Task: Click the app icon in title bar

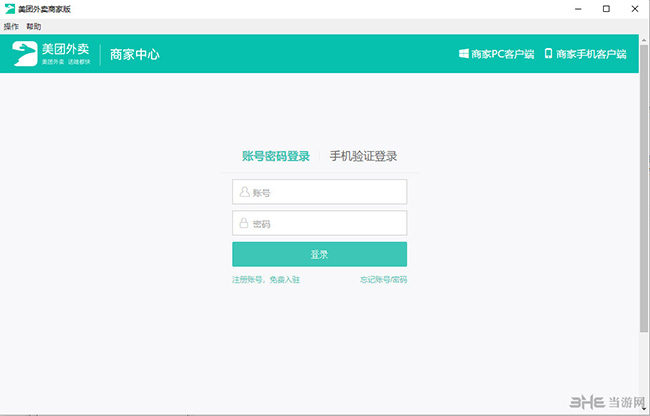Action: 10,9
